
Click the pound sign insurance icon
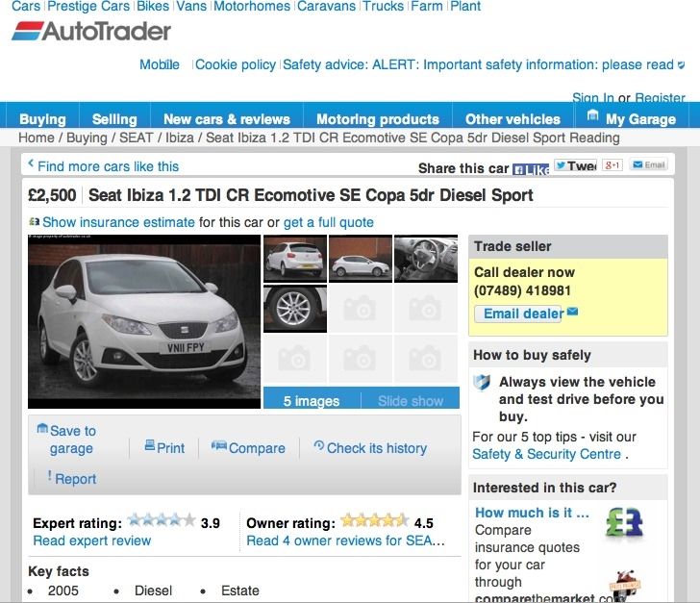point(624,521)
